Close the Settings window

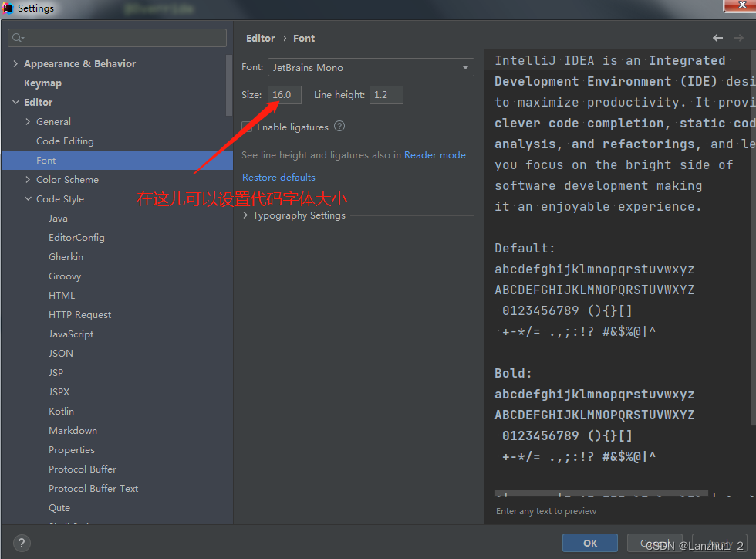pos(742,5)
